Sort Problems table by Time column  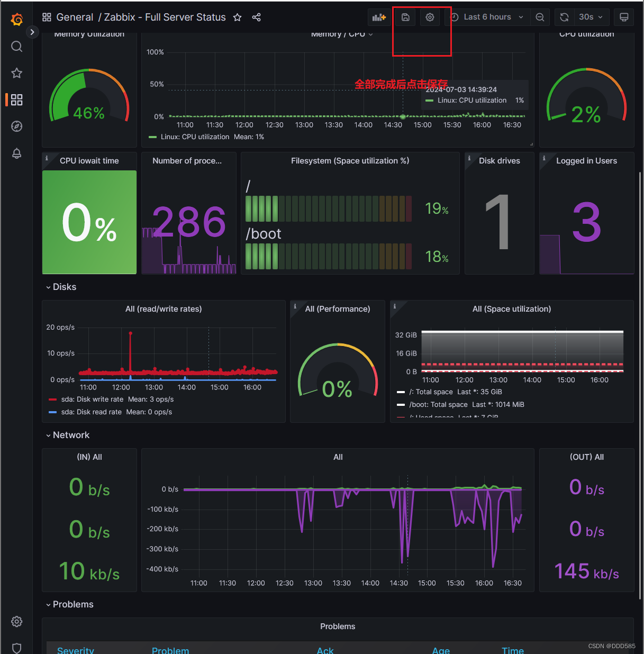(x=513, y=650)
